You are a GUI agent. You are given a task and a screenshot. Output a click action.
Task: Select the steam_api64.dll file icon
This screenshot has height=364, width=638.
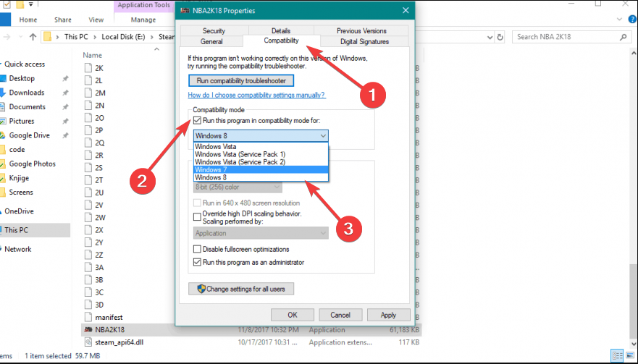coord(88,342)
